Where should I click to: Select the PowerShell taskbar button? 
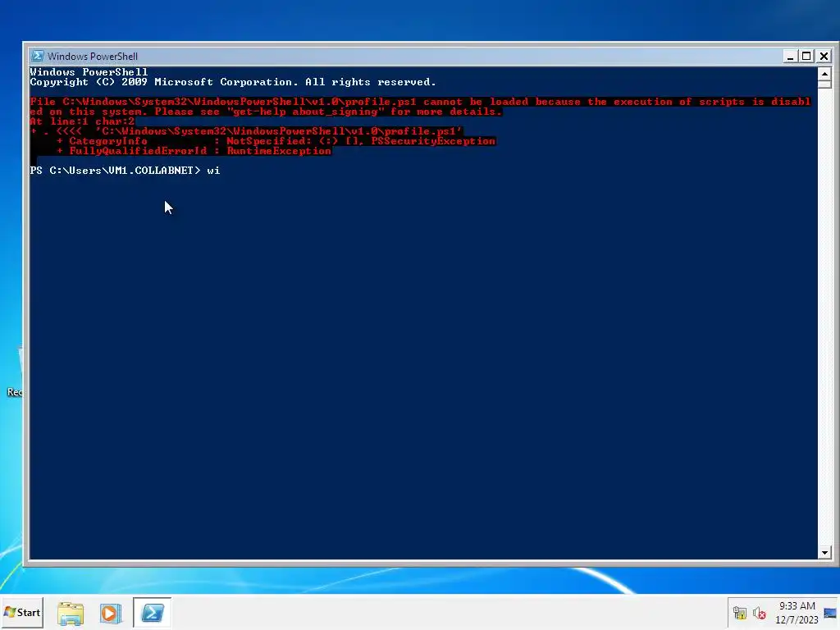point(152,612)
